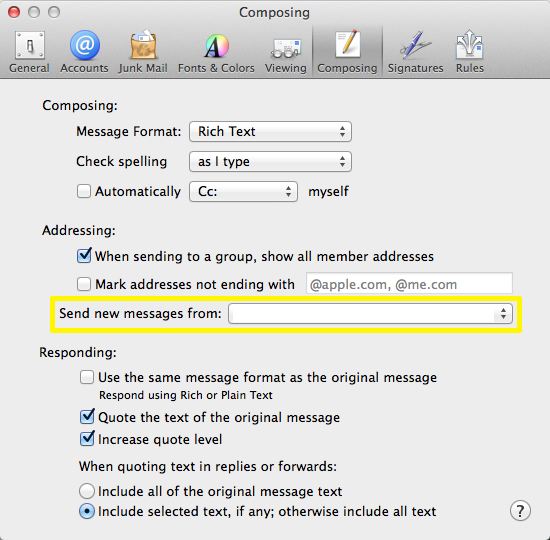550x540 pixels.
Task: Open the General preferences switch icon
Action: pyautogui.click(x=29, y=45)
